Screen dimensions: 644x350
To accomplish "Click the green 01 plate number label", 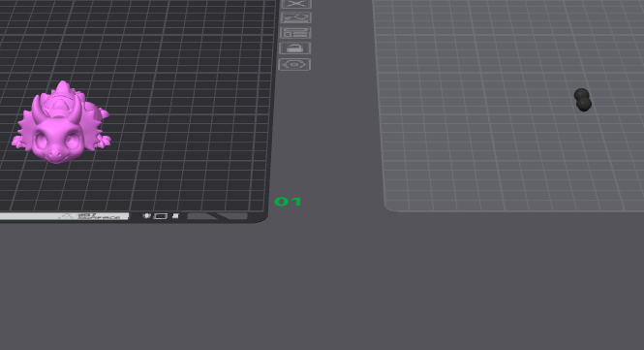I will (288, 202).
